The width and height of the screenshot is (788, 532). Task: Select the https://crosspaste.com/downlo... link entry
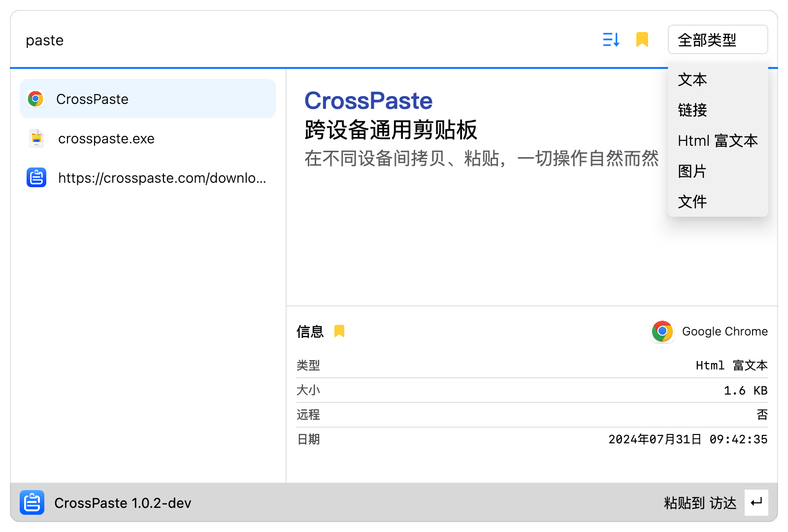pyautogui.click(x=148, y=178)
